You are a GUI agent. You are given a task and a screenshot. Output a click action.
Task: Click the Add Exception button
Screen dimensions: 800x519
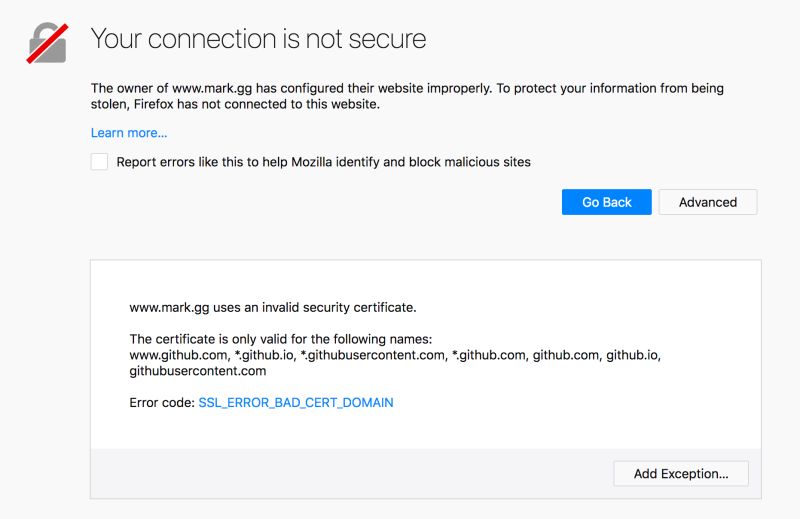[x=681, y=474]
